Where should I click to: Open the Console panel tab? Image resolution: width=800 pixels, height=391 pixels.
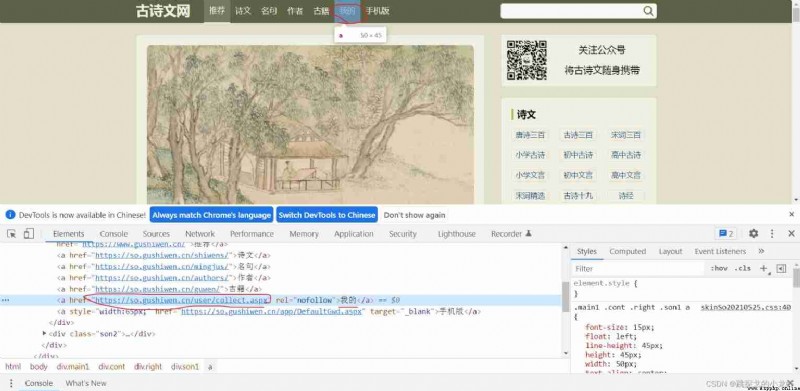[x=113, y=234]
